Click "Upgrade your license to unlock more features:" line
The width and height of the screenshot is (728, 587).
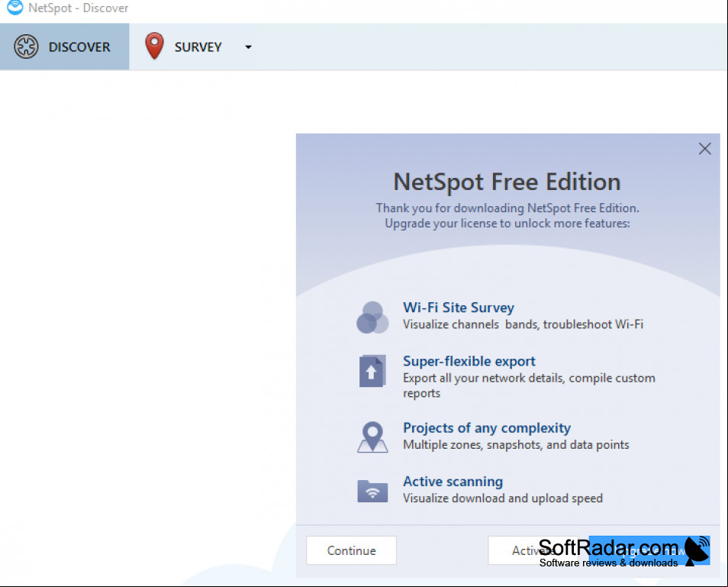507,224
